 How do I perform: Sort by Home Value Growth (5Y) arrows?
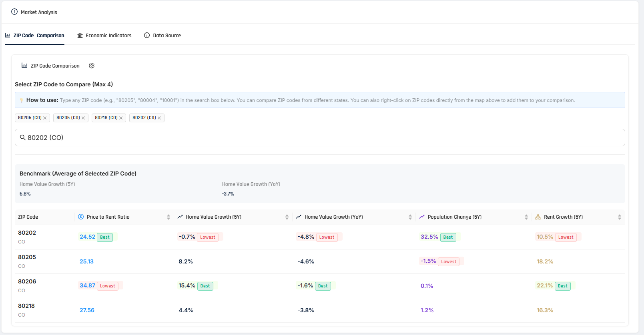287,217
